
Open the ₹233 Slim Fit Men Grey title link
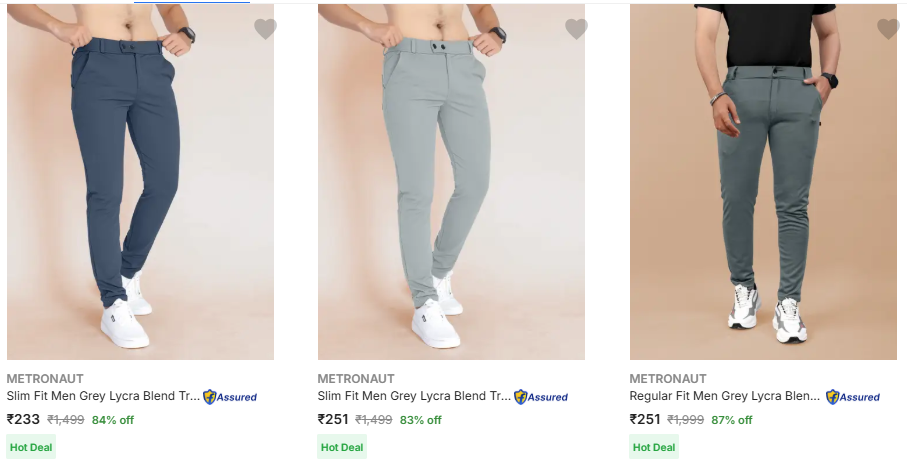103,396
